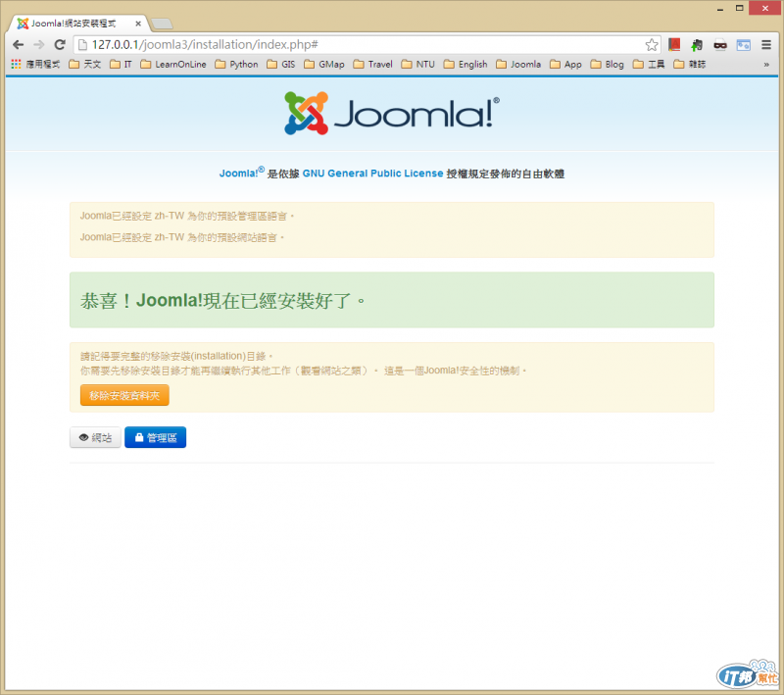The image size is (784, 695).
Task: Open the Apps grid shortcut in the bookmarks bar
Action: [x=35, y=64]
